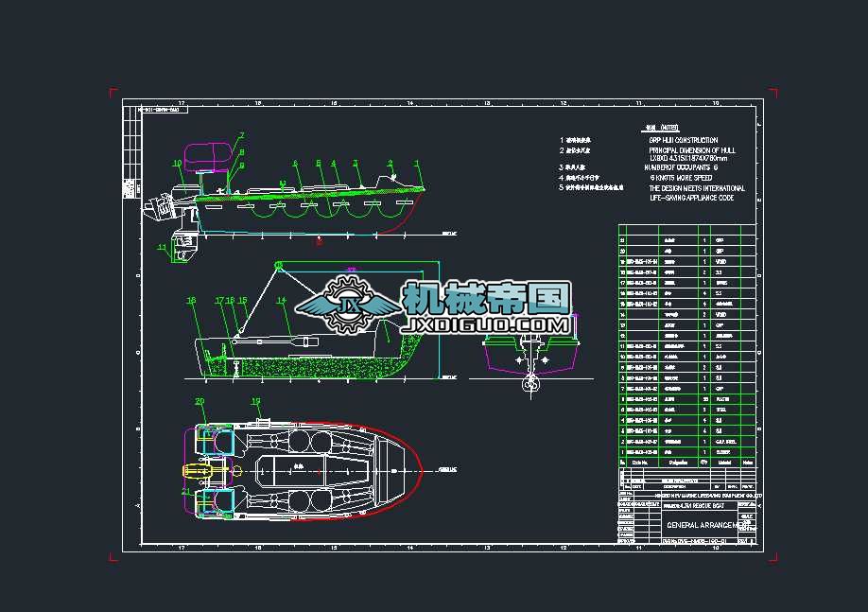Select the GENERAL ARRANGEMENT title block
The height and width of the screenshot is (612, 868).
click(x=700, y=523)
